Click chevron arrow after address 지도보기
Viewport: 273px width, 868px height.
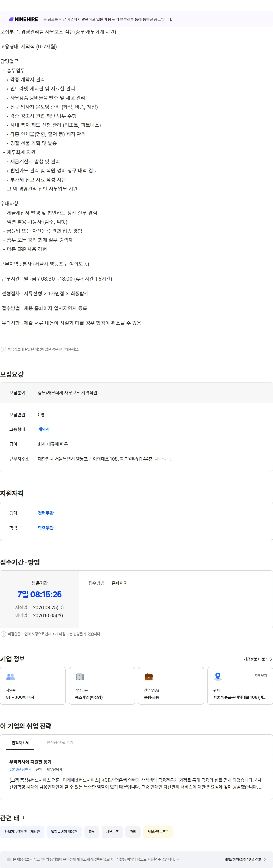coord(171,459)
